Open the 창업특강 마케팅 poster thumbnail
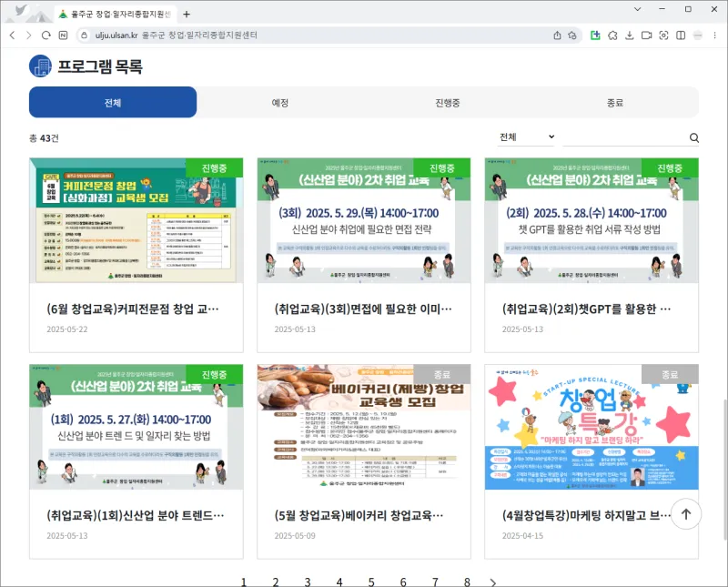 pos(591,428)
